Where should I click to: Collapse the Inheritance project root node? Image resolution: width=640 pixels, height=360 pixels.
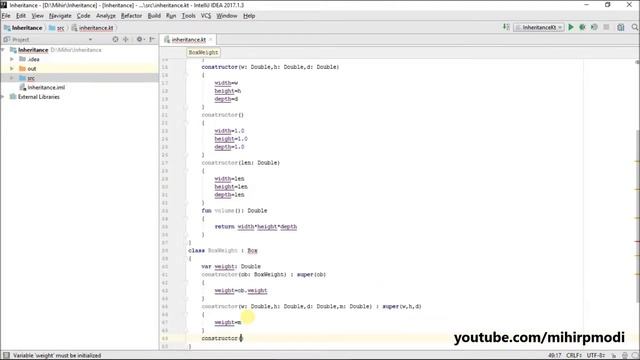(x=4, y=50)
